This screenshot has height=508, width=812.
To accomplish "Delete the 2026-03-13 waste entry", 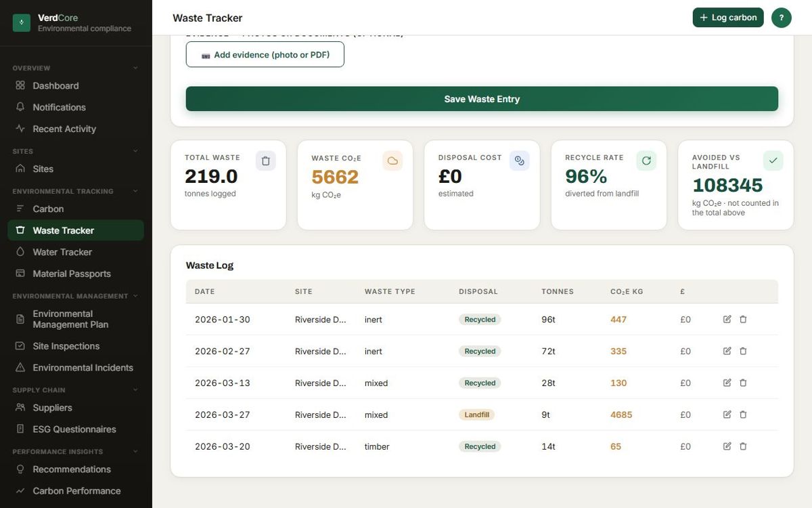I will coord(743,383).
